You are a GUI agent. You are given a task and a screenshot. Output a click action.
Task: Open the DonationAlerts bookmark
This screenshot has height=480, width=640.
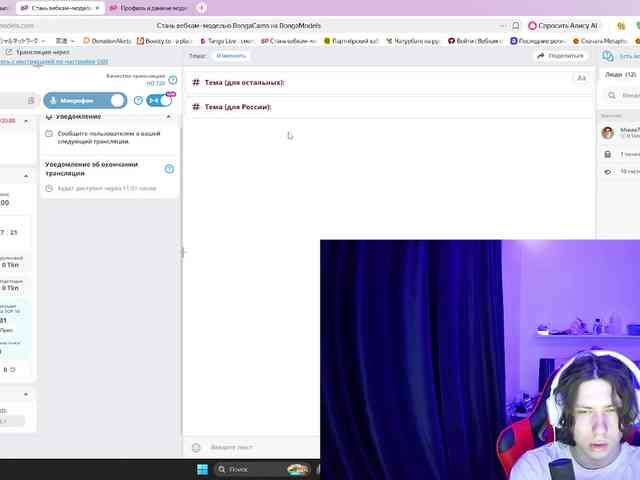click(x=110, y=41)
